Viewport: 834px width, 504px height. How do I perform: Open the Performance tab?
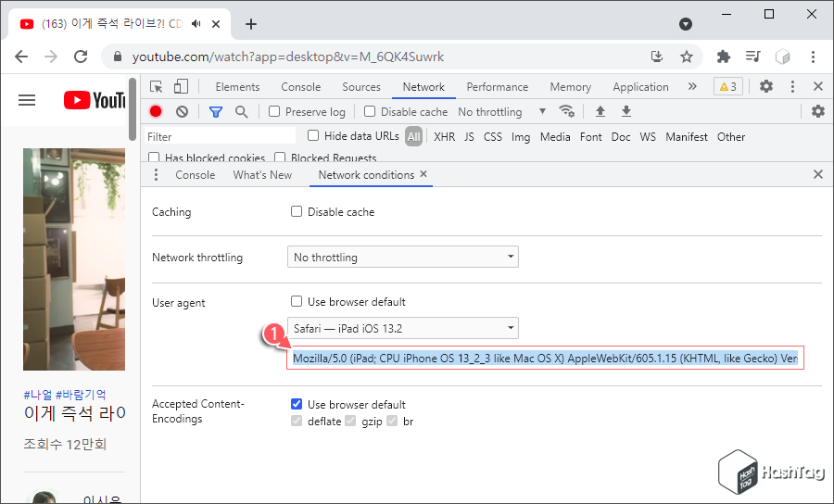[498, 87]
